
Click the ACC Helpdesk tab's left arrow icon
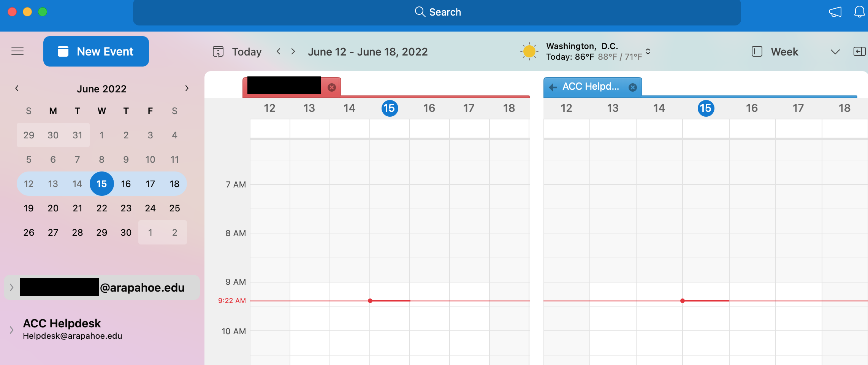point(553,87)
